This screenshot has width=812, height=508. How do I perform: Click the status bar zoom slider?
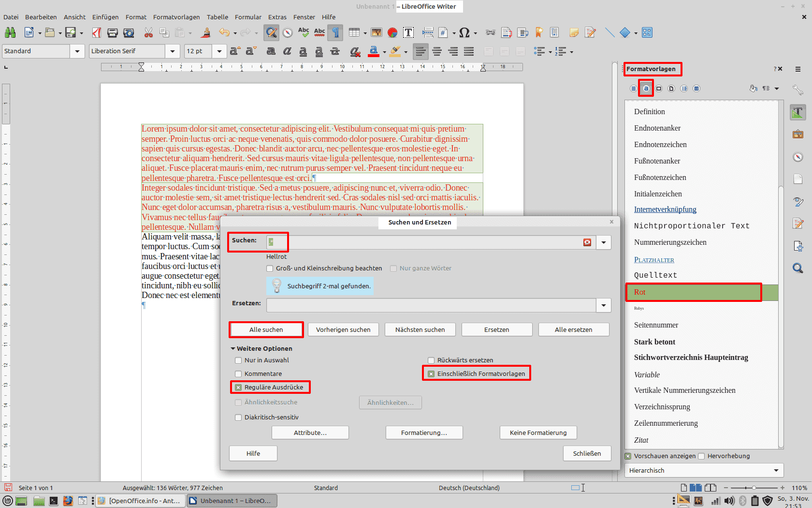(754, 488)
